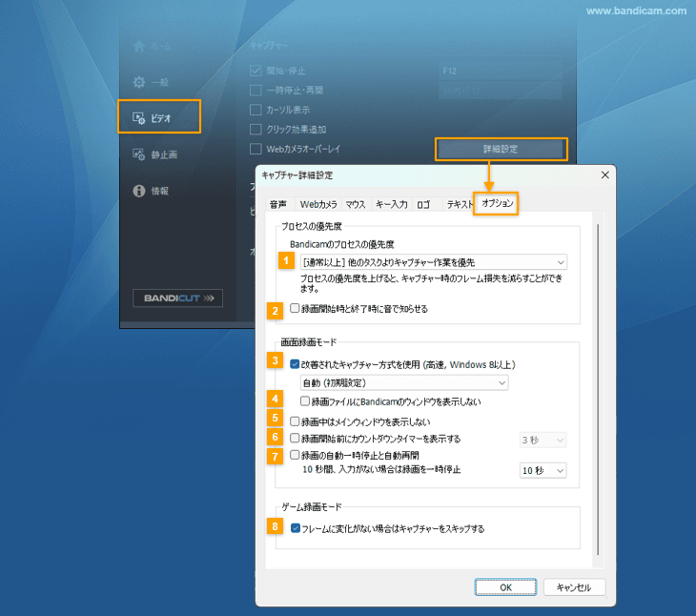Enable クリック効果追加 checkbox
This screenshot has height=616, width=696.
256,129
